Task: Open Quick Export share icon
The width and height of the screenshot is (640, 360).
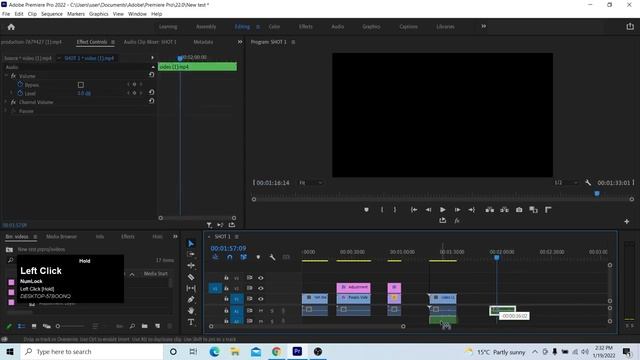Action: coord(630,27)
